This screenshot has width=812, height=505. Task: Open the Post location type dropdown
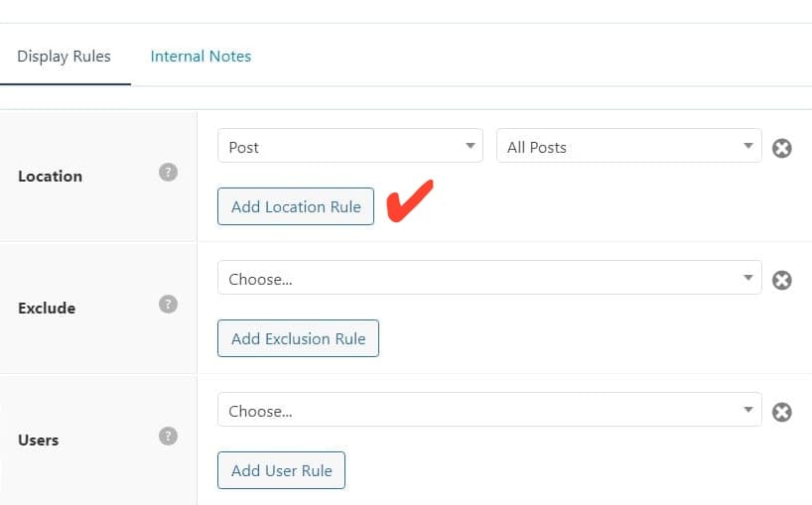(349, 147)
